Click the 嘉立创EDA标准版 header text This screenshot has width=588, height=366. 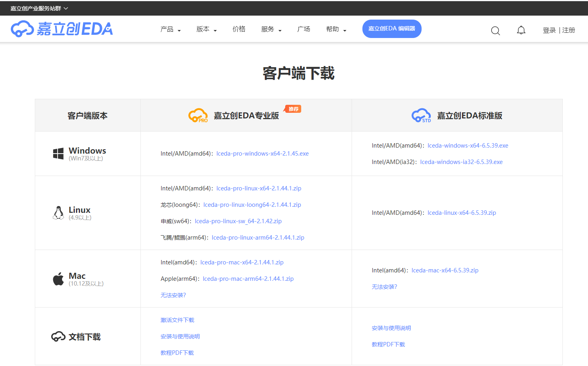[x=470, y=116]
